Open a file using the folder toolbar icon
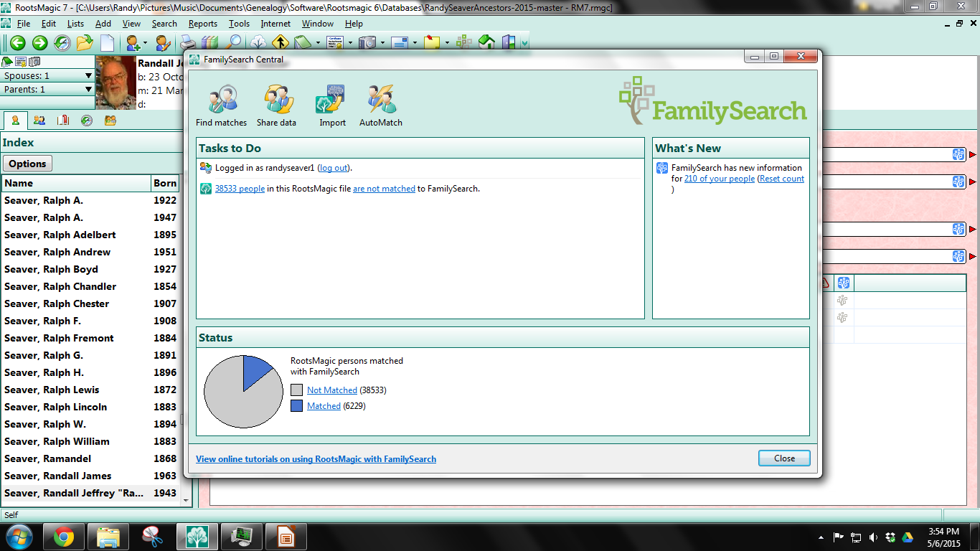 coord(85,42)
